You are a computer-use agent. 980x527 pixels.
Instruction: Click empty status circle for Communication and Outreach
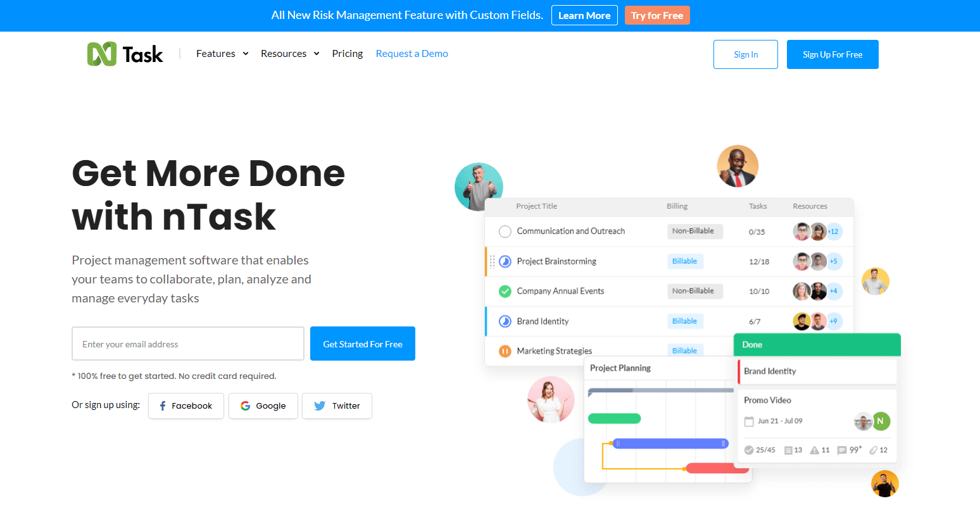coord(505,232)
